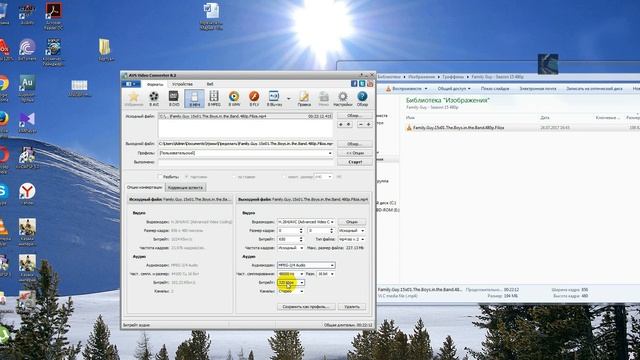Image resolution: width=640 pixels, height=360 pixels.
Task: Click the output file path field
Action: pos(245,144)
